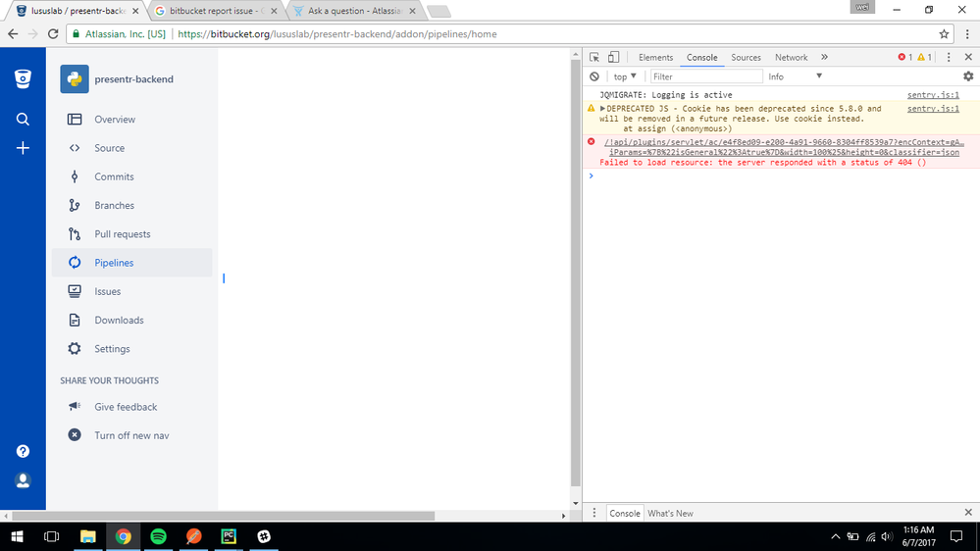
Task: Close the DevTools bottom drawer
Action: pos(968,512)
